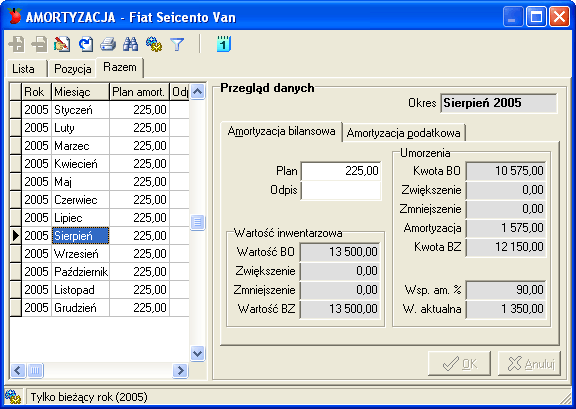Click the delete record toolbar icon
Viewport: 576px width, 409px height.
pyautogui.click(x=39, y=44)
